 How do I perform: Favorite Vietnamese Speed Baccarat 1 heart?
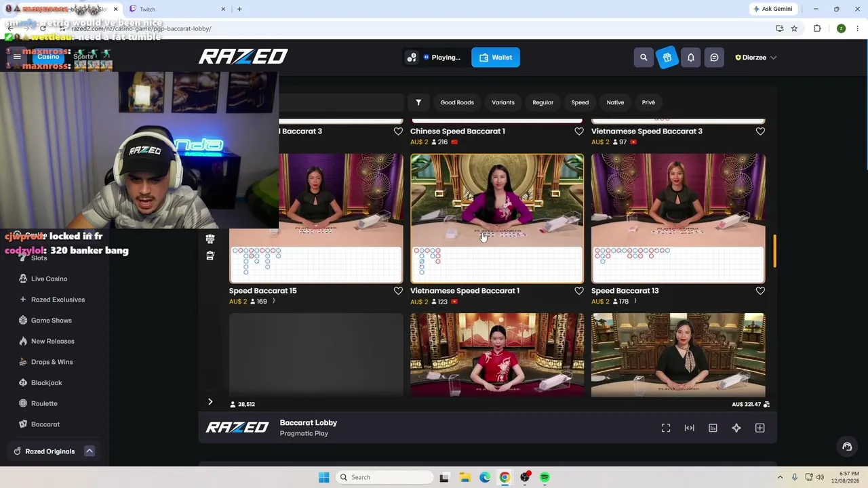point(579,291)
